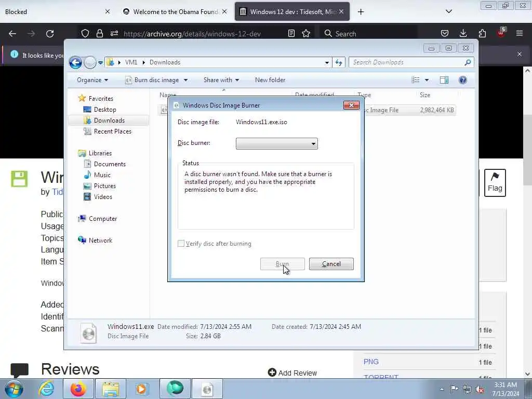
Task: Go back in Explorer window
Action: pyautogui.click(x=75, y=62)
